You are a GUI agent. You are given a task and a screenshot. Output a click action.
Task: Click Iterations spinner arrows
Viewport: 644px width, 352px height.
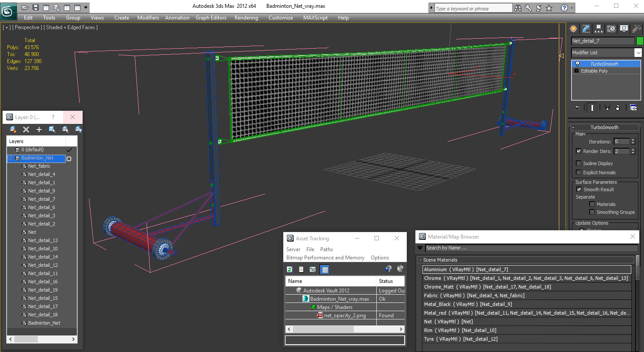click(x=633, y=141)
